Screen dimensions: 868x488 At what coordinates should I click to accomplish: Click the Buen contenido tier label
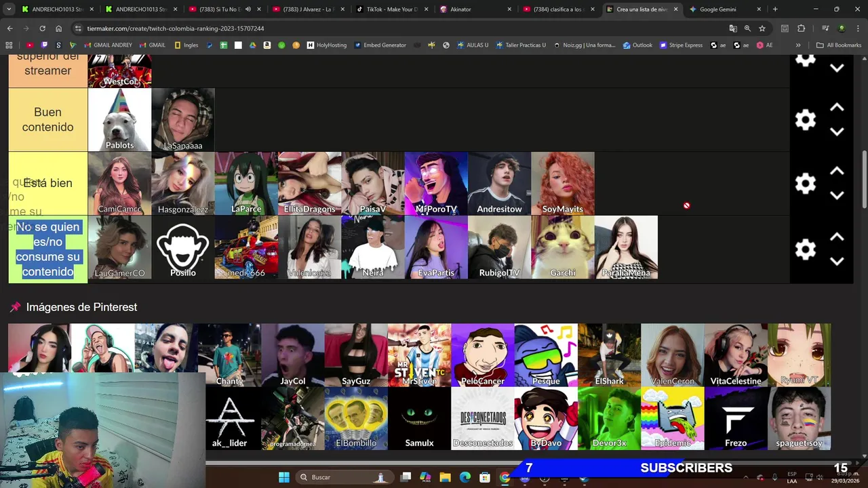47,119
